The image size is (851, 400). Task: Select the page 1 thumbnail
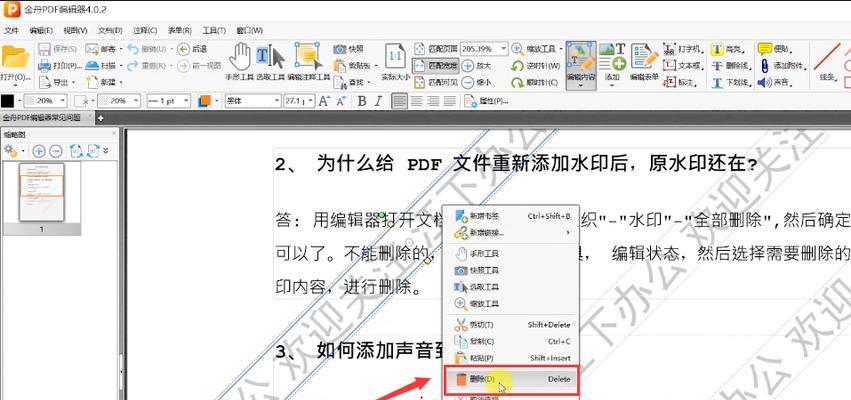coord(42,192)
